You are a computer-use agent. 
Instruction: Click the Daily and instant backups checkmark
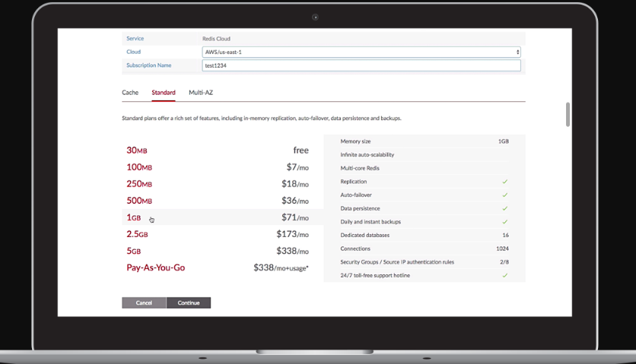505,222
